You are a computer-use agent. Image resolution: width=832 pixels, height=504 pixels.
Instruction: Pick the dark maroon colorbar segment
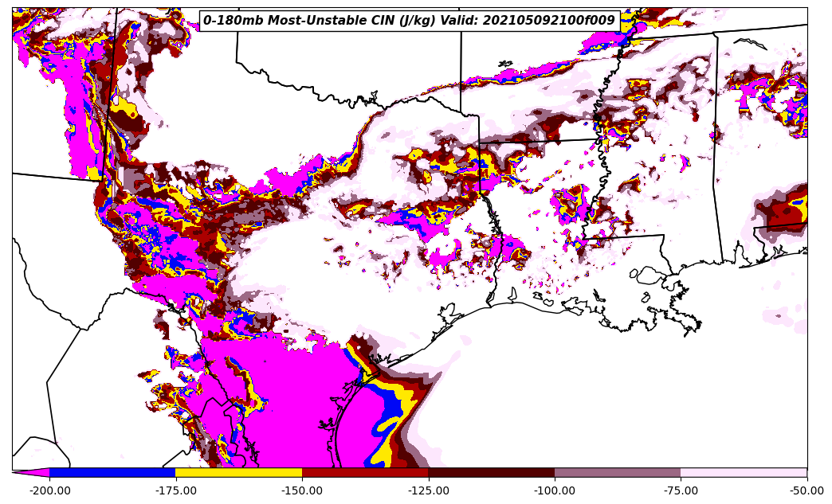tap(491, 472)
